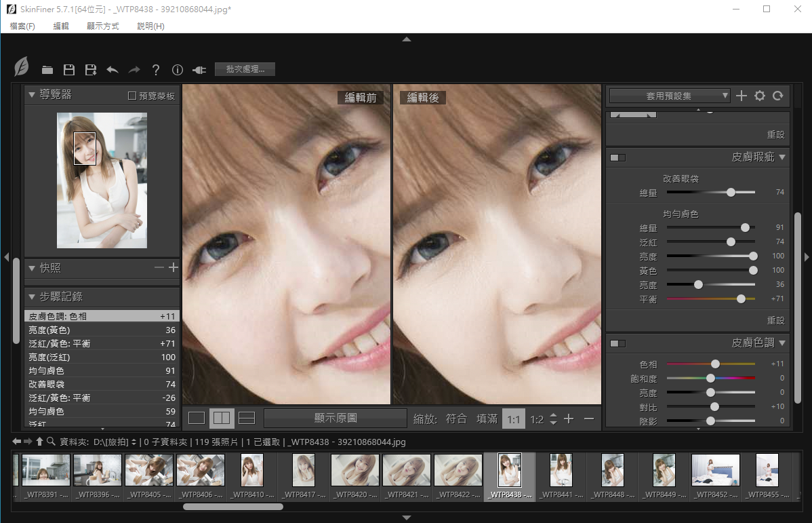
Task: Click 重設 above the 皮膚瑕疵 header
Action: 776,135
